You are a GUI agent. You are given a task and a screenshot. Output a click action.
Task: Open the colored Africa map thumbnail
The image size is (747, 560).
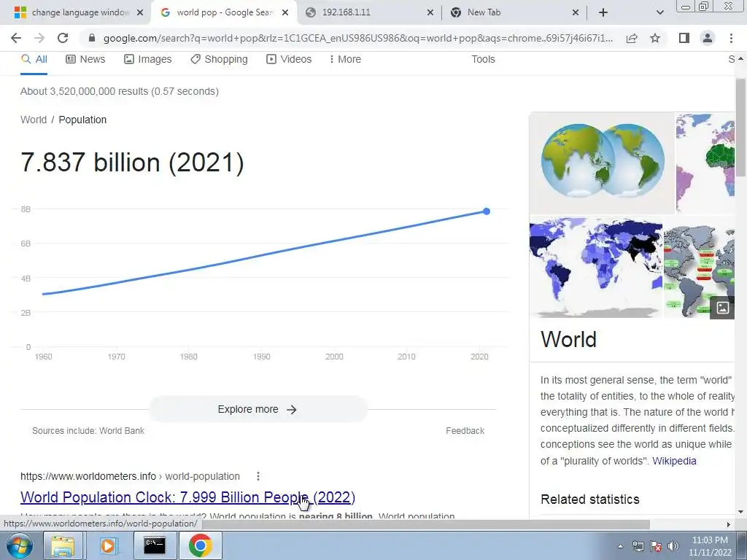(705, 163)
